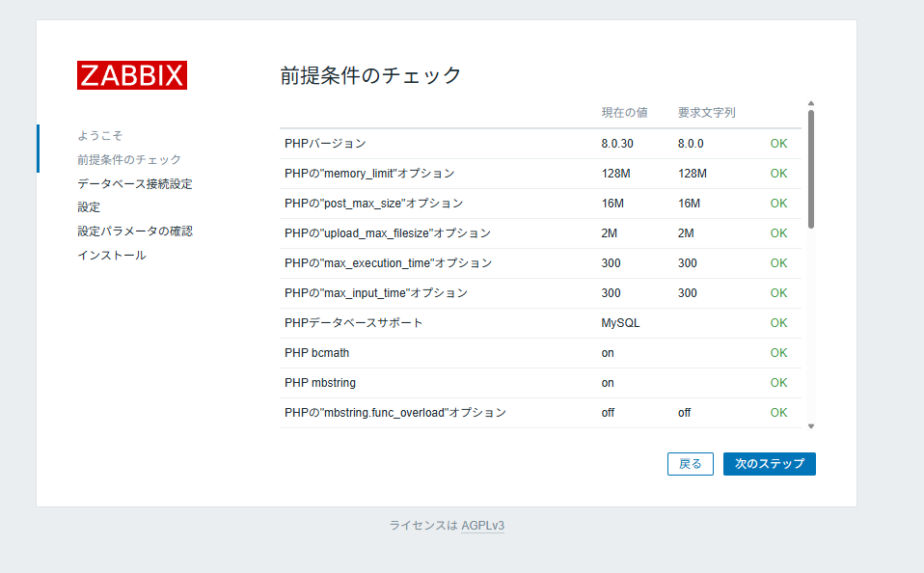Select the インストール step in sidebar
The width and height of the screenshot is (924, 573).
point(112,255)
